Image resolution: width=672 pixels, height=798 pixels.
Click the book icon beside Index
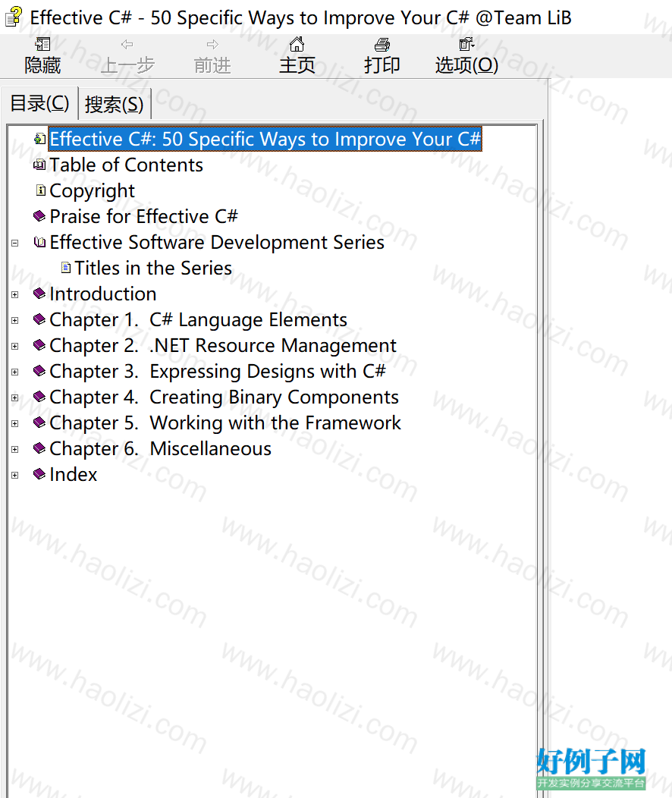[39, 474]
